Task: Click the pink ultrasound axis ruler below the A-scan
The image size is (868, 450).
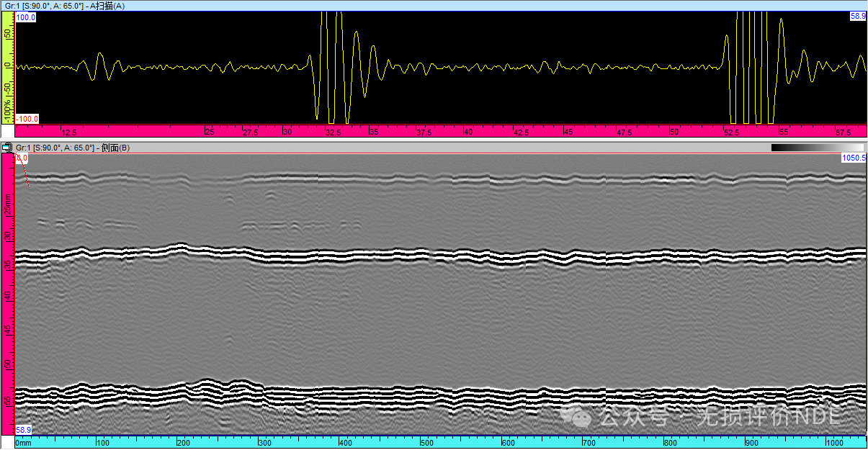Action: click(441, 131)
